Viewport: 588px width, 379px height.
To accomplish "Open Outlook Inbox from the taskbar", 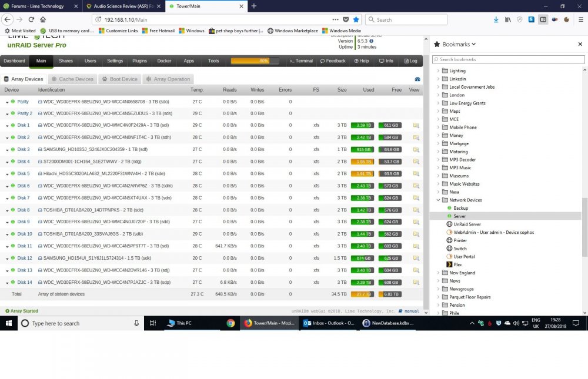I will pyautogui.click(x=329, y=323).
